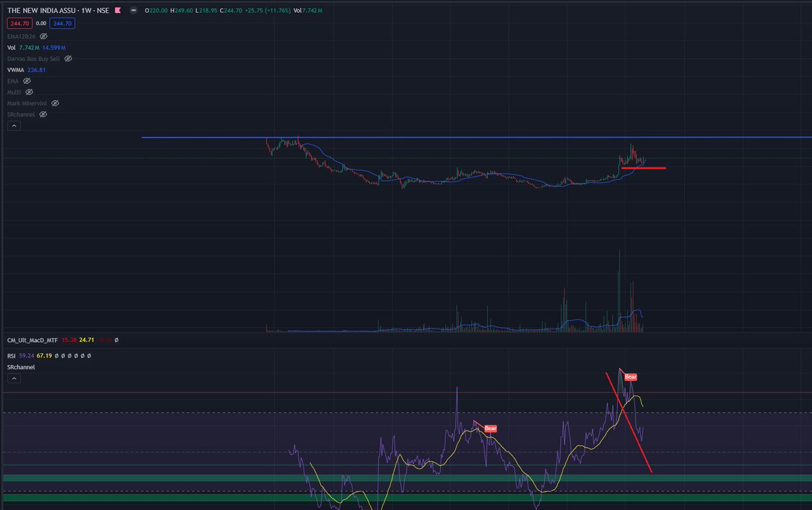This screenshot has height=510, width=812.
Task: Select SRchannel label in the RSI pane
Action: click(x=21, y=367)
